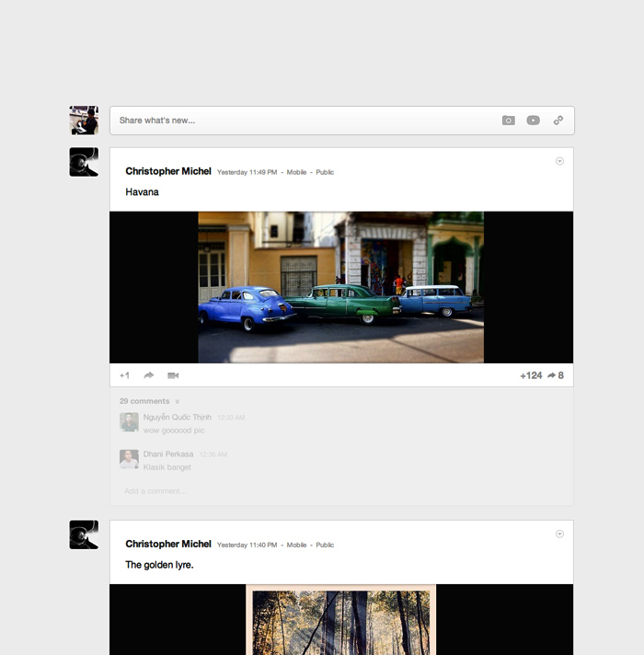This screenshot has height=655, width=644.
Task: Click the video upload icon in share box
Action: click(533, 121)
